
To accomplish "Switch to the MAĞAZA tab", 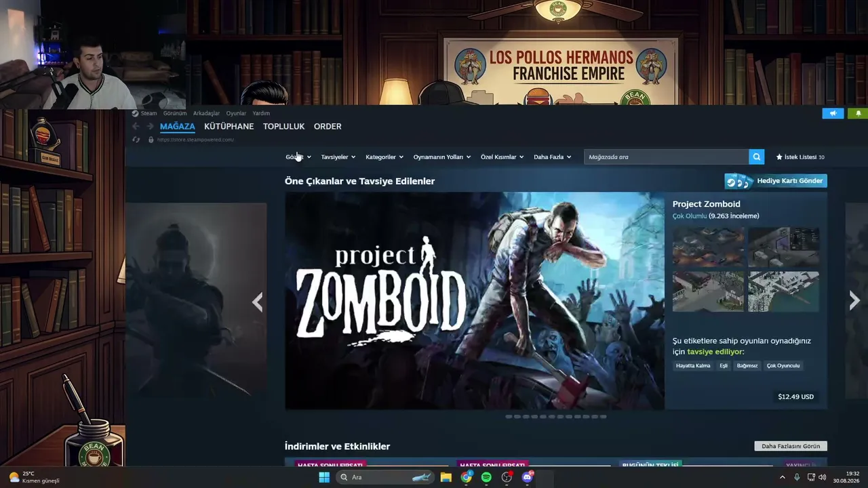I will pos(178,126).
